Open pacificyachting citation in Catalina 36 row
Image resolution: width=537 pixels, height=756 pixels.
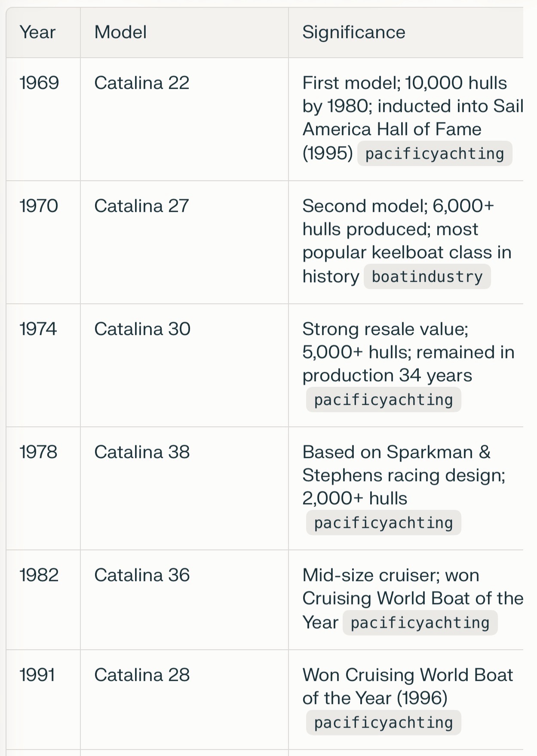coord(420,623)
